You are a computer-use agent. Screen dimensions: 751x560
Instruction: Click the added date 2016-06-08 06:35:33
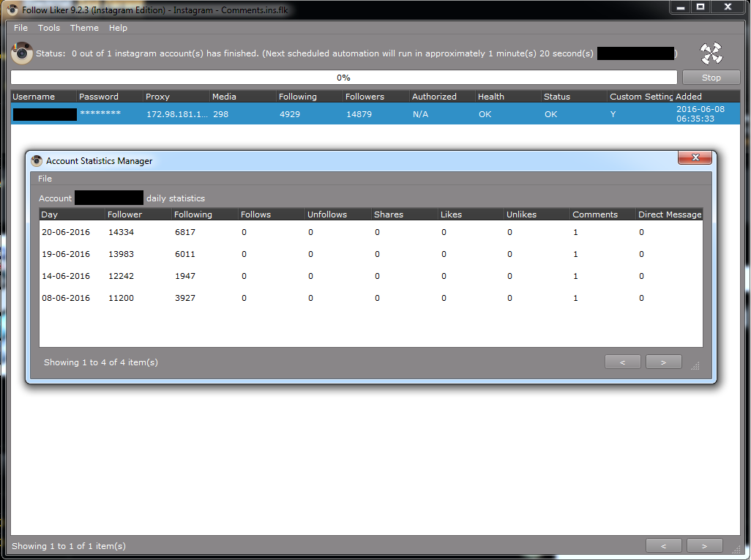700,114
